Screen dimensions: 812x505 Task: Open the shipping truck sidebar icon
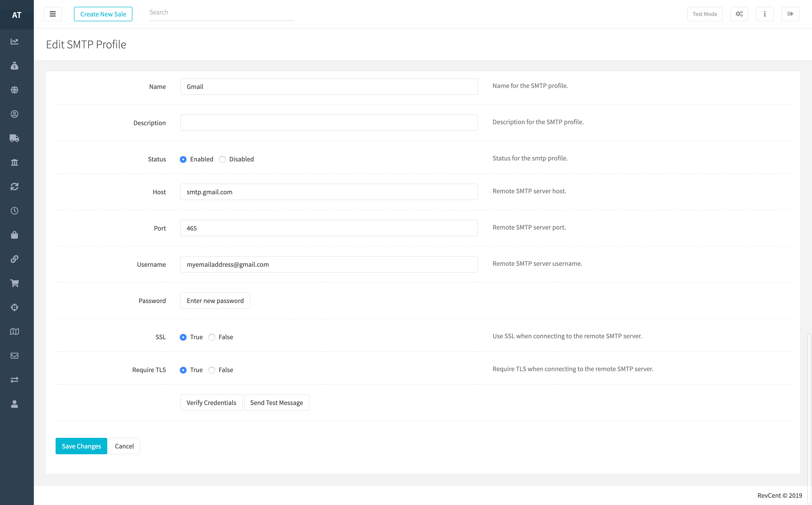click(x=14, y=138)
